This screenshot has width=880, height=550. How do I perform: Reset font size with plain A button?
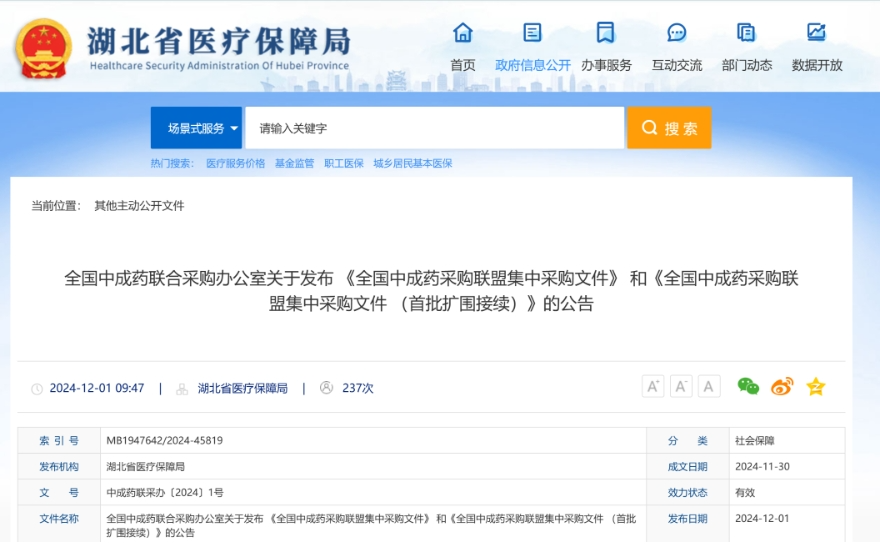709,387
